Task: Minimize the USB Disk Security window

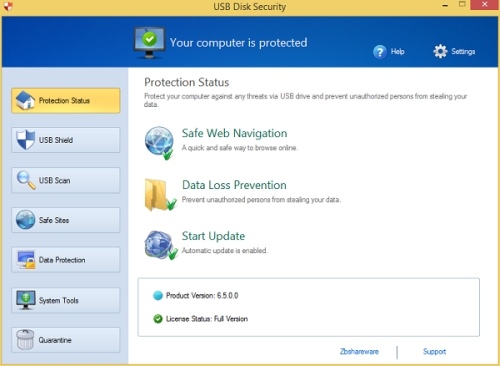Action: click(445, 6)
